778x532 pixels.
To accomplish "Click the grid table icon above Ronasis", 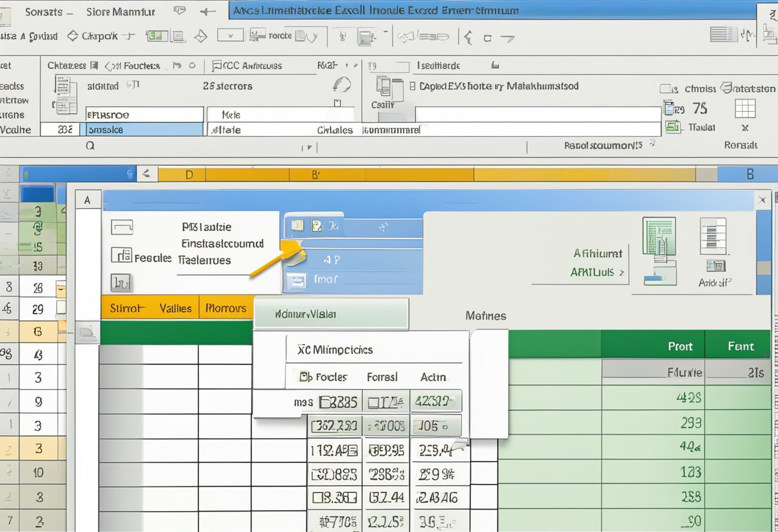I will tap(745, 109).
